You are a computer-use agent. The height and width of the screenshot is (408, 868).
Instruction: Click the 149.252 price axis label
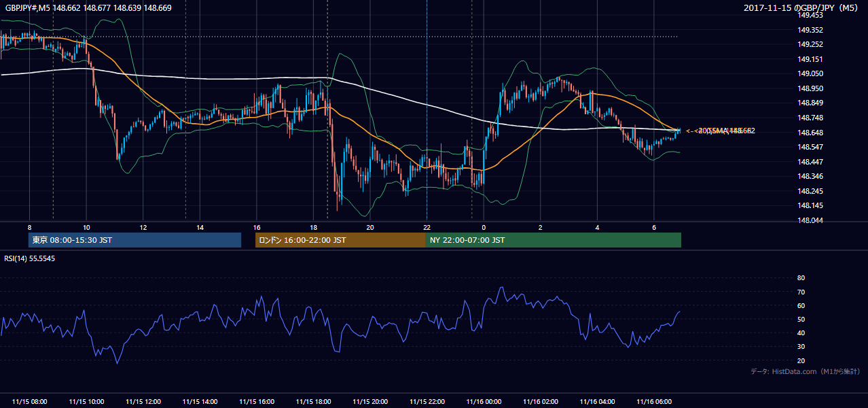[810, 44]
